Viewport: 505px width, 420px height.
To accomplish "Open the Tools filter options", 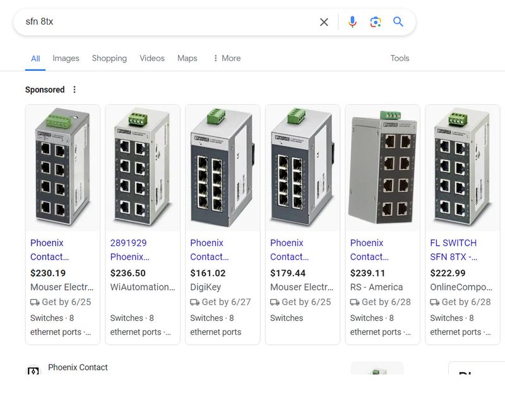I will coord(400,58).
